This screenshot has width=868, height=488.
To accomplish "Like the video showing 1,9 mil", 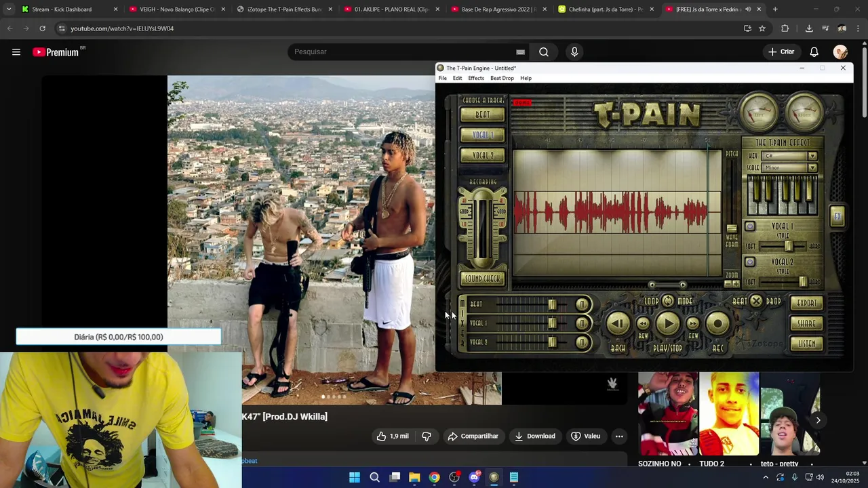I will click(x=393, y=436).
